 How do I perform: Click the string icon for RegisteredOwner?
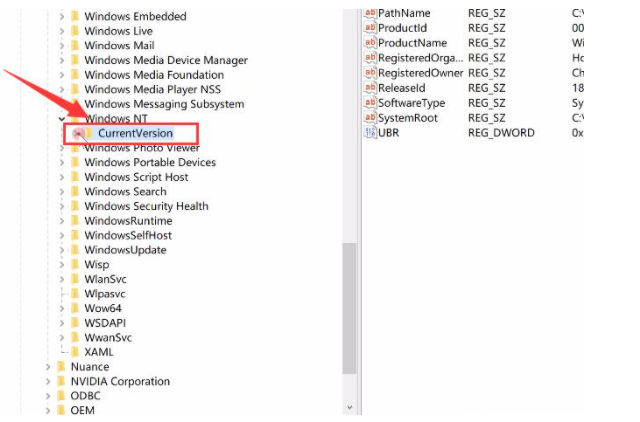369,73
